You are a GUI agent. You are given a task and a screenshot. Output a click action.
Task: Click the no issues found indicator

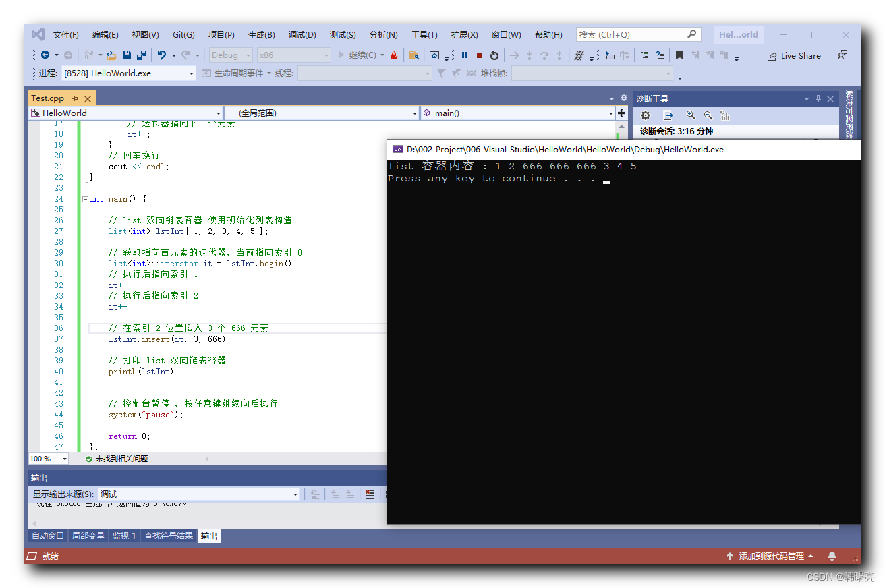click(116, 459)
